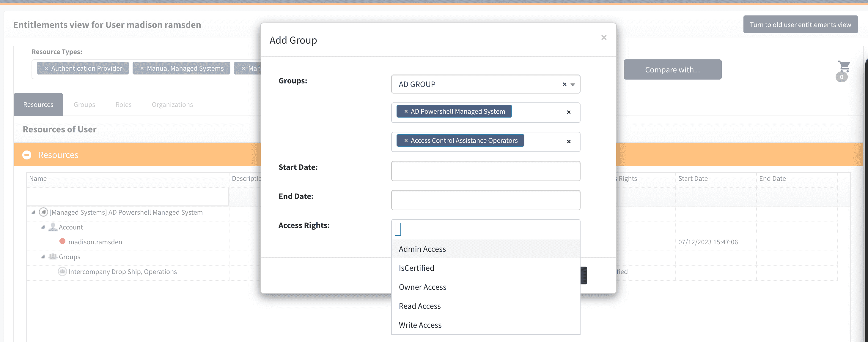The height and width of the screenshot is (342, 868).
Task: Click Turn to old user entitlements view
Action: tap(800, 25)
